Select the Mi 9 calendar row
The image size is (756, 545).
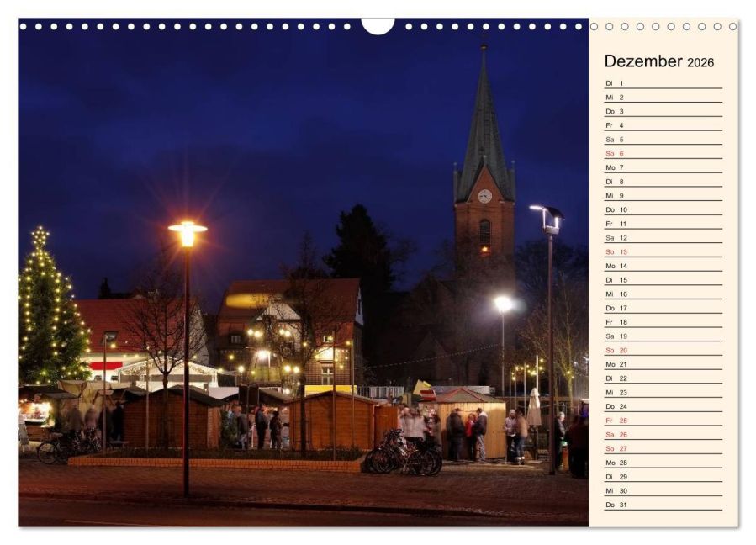pos(663,196)
